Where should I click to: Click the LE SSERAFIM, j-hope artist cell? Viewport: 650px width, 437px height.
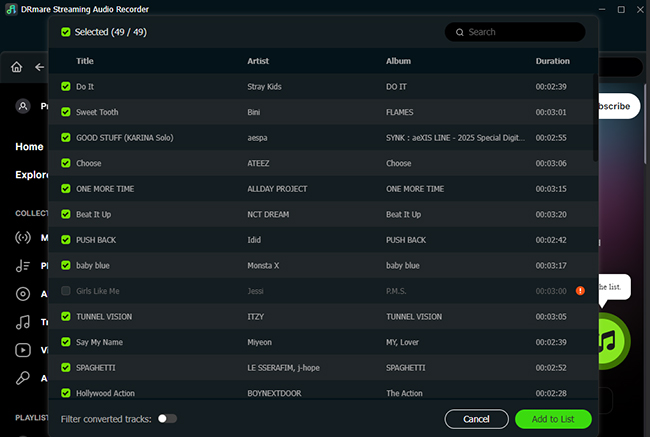pyautogui.click(x=284, y=368)
